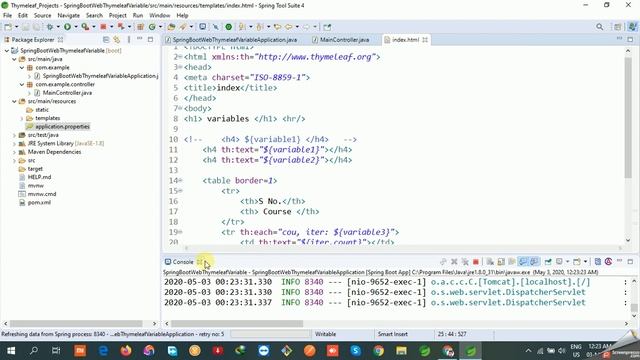Collapse the com.example.controller package
Screen dimensions: 640x360
[22, 84]
